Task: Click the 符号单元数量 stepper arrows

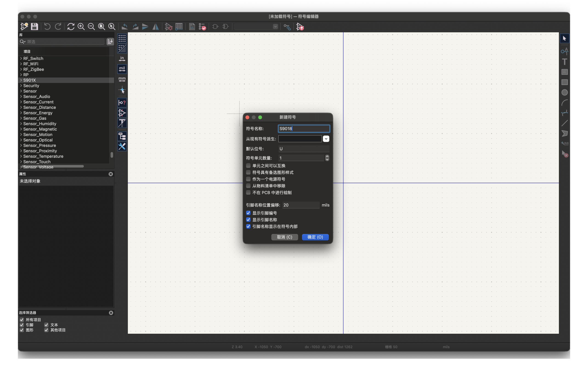Action: [327, 158]
